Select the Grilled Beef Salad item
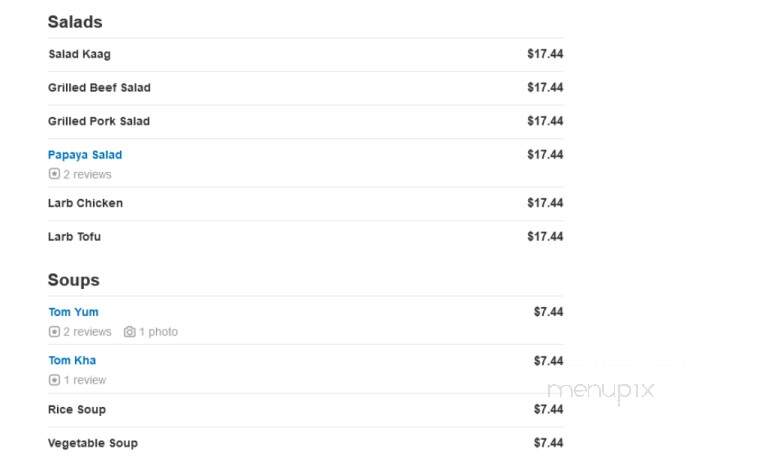The height and width of the screenshot is (473, 780). (305, 88)
